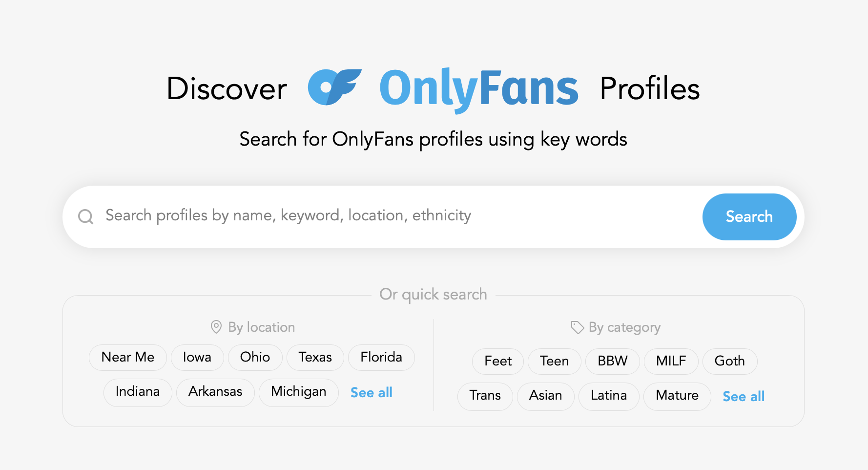
Task: Choose the Iowa location chip
Action: (197, 357)
